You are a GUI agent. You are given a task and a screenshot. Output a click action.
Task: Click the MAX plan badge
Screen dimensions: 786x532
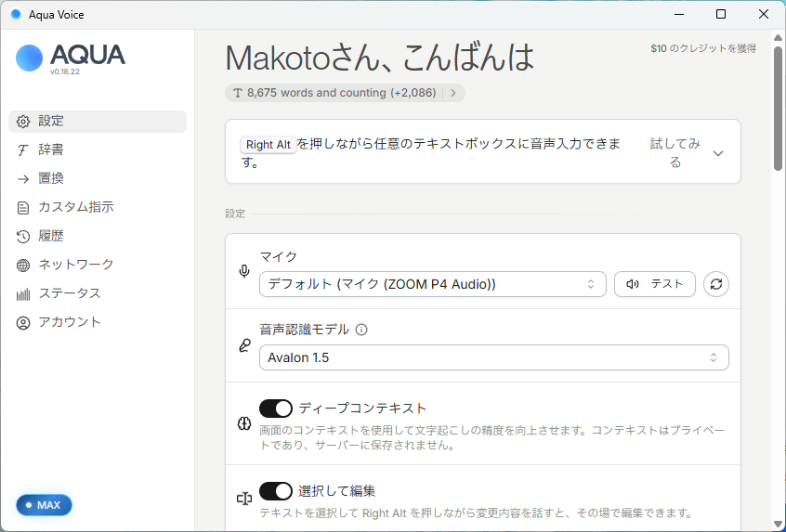(x=44, y=505)
